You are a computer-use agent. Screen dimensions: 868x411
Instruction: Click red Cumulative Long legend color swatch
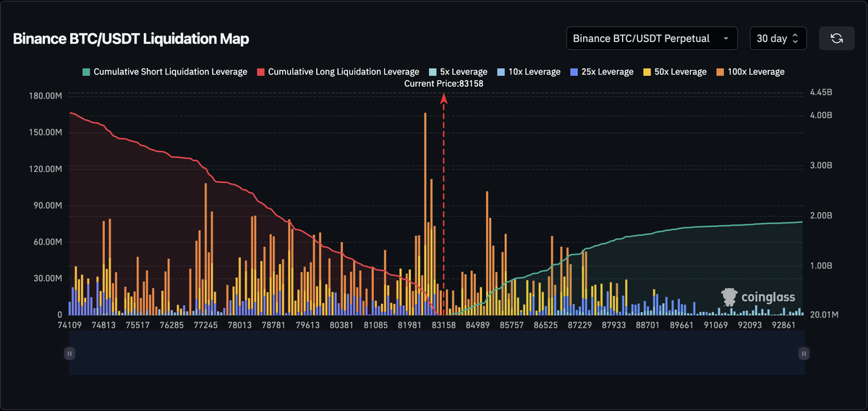point(260,72)
